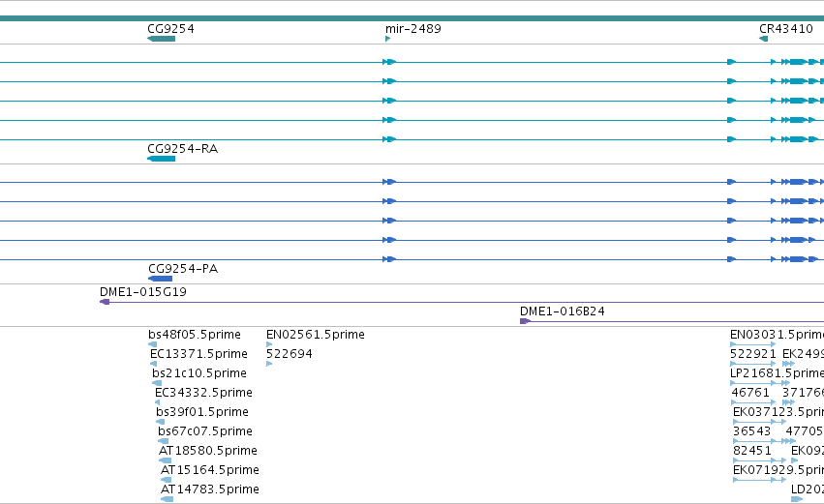Click the CG9254-PA coding sequence glyph
Screen dimensions: 824x504
[161, 279]
